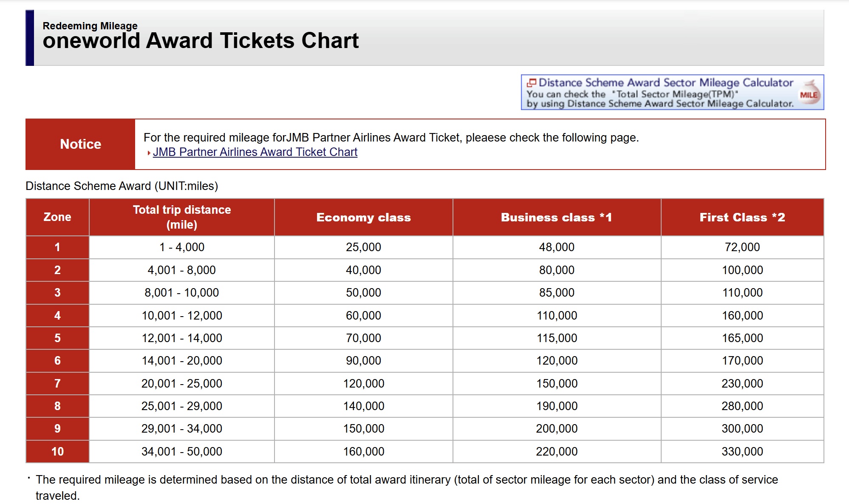Screen dimensions: 849x504
Task: Select the 34,001 - 50,000 distance cell
Action: 182,451
